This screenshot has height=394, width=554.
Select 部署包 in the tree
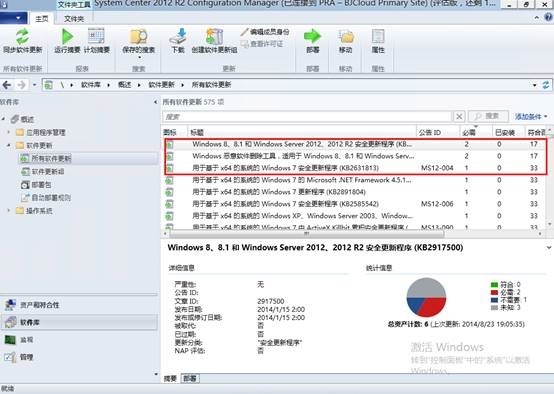(x=41, y=184)
